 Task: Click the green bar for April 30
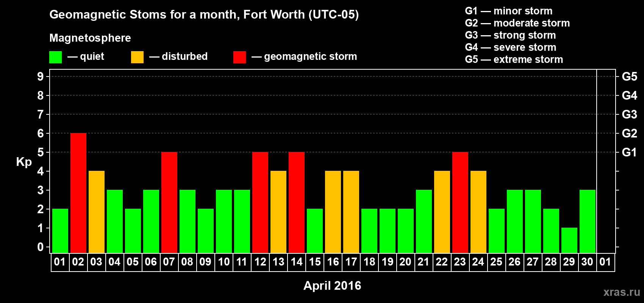(588, 222)
